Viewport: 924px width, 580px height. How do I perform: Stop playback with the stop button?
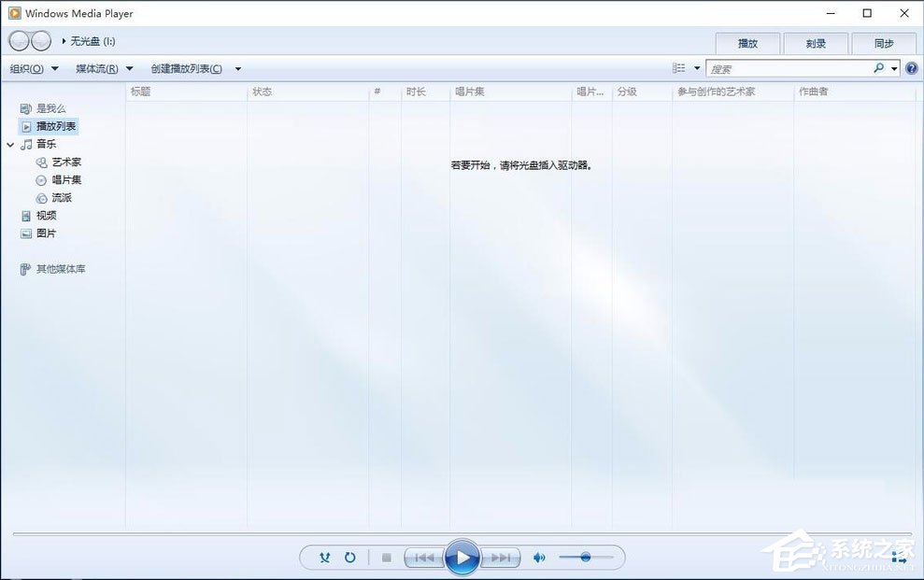coord(386,557)
